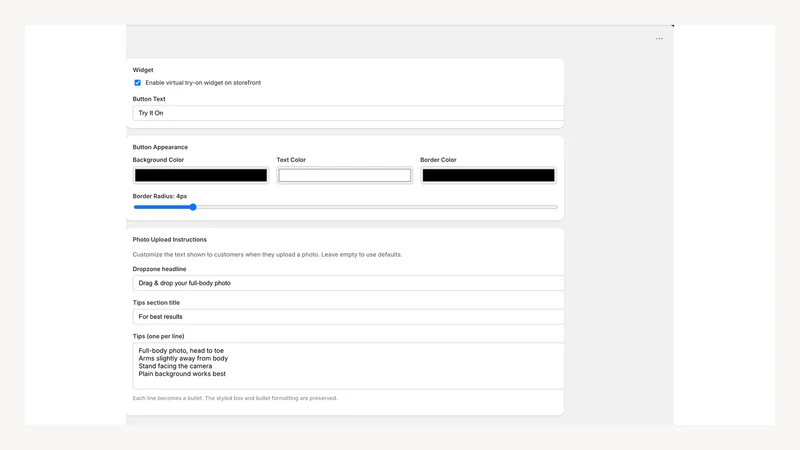Click the 'Photo Upload Instructions' heading
This screenshot has width=800, height=450.
coord(169,239)
